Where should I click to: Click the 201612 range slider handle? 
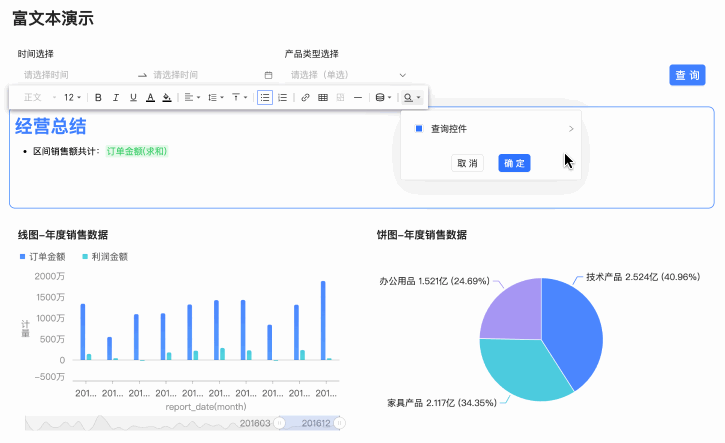tap(339, 423)
